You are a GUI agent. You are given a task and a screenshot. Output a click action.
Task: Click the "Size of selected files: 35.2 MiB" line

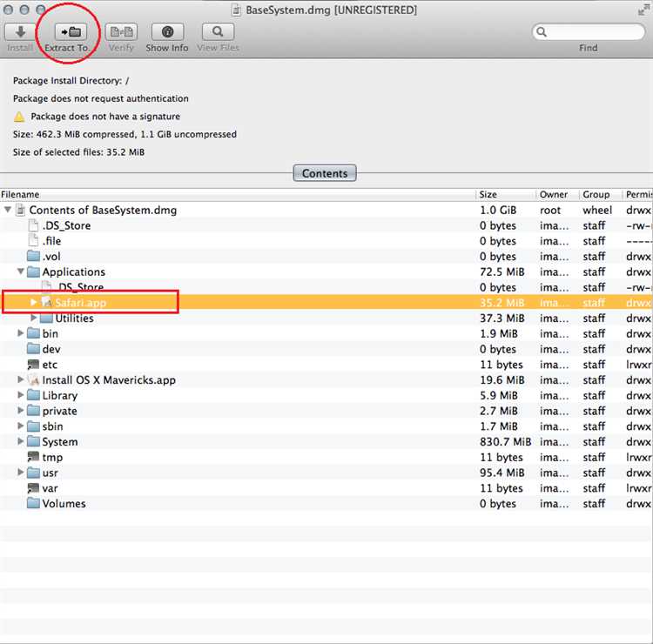pos(78,152)
